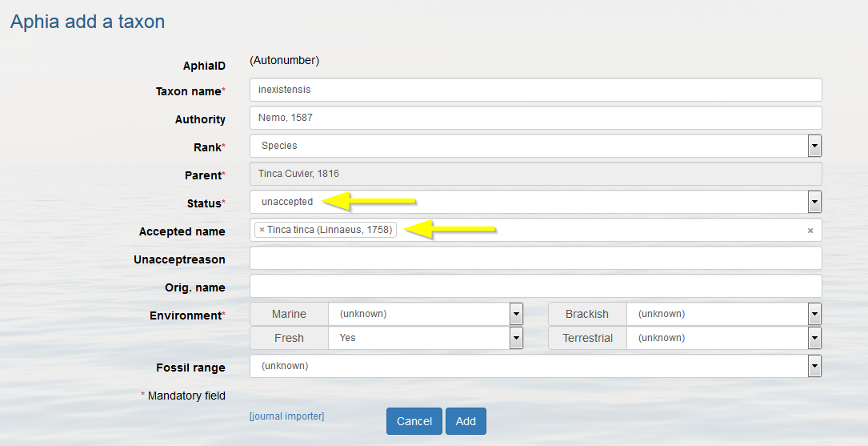Clear the Accepted name field with the right x
Image resolution: width=868 pixels, height=446 pixels.
(810, 231)
